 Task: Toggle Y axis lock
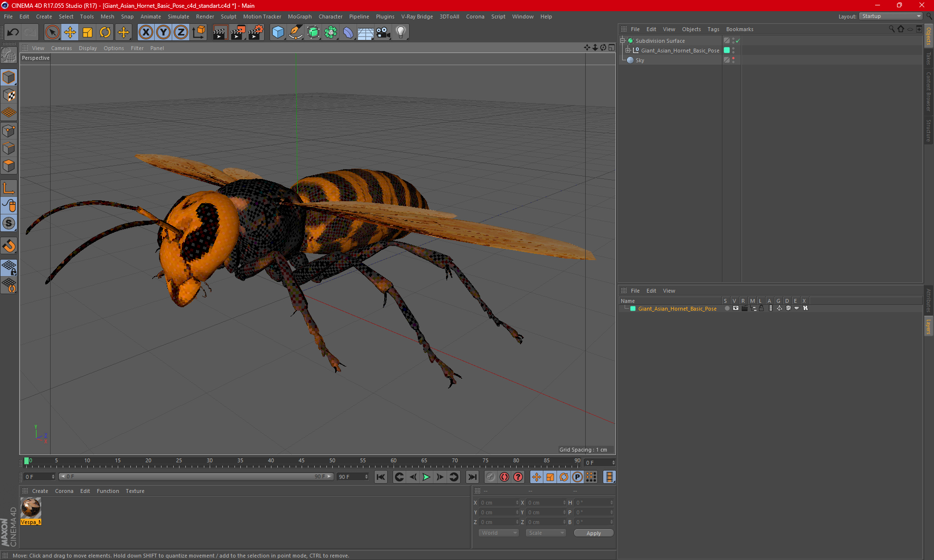tap(163, 32)
